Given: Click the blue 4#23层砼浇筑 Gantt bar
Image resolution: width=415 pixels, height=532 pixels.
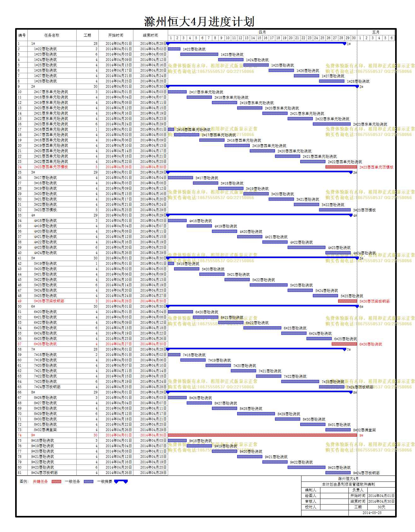Looking at the screenshot, I should click(307, 247).
